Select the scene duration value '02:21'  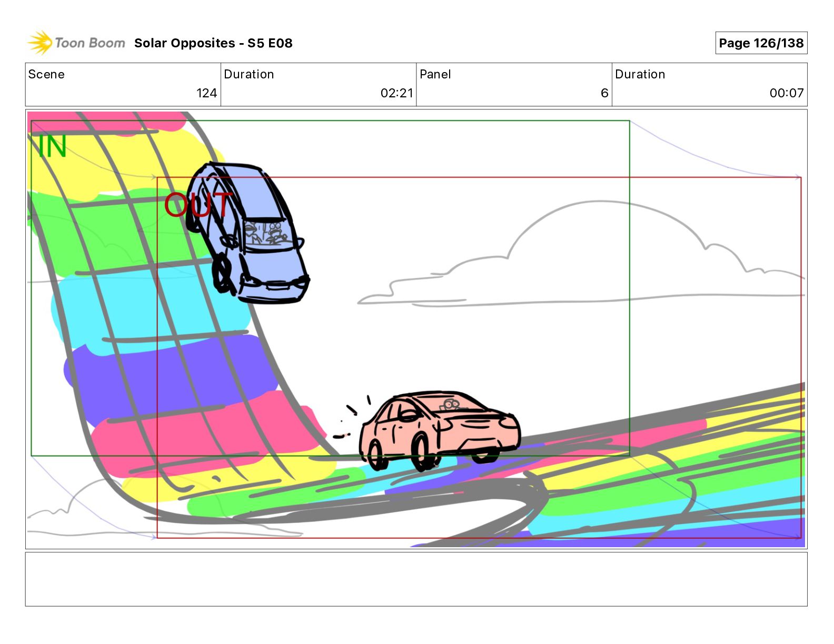[x=397, y=93]
